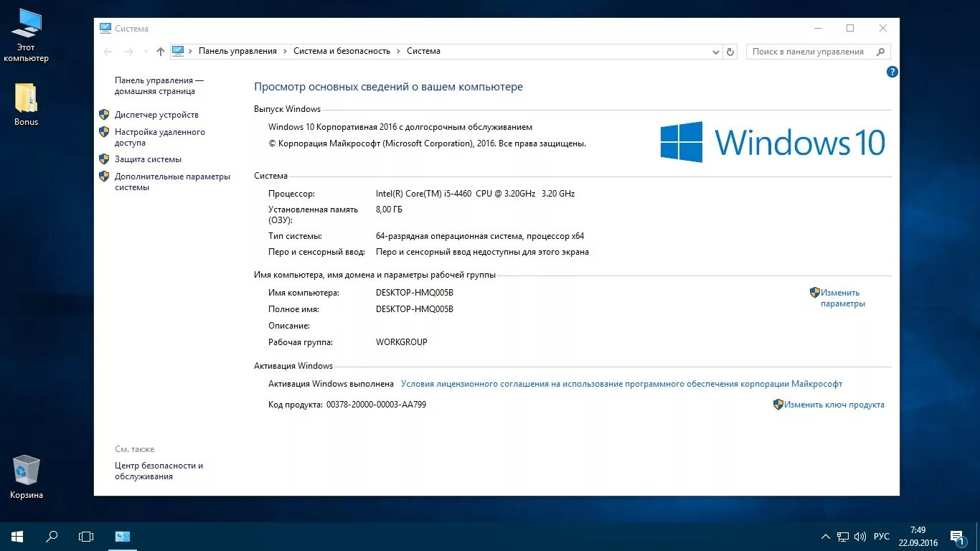The width and height of the screenshot is (980, 551).
Task: Click WORKGROUP value text
Action: [x=402, y=342]
